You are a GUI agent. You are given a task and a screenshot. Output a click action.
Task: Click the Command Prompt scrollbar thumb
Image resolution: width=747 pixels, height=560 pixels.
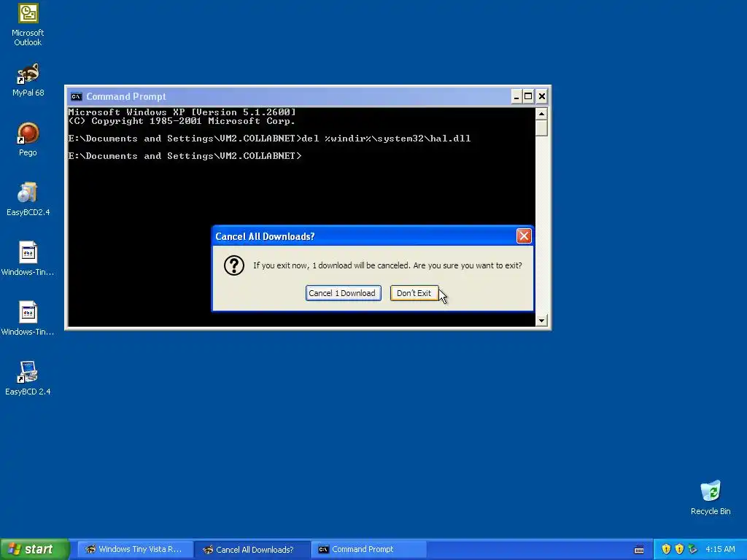pyautogui.click(x=541, y=128)
